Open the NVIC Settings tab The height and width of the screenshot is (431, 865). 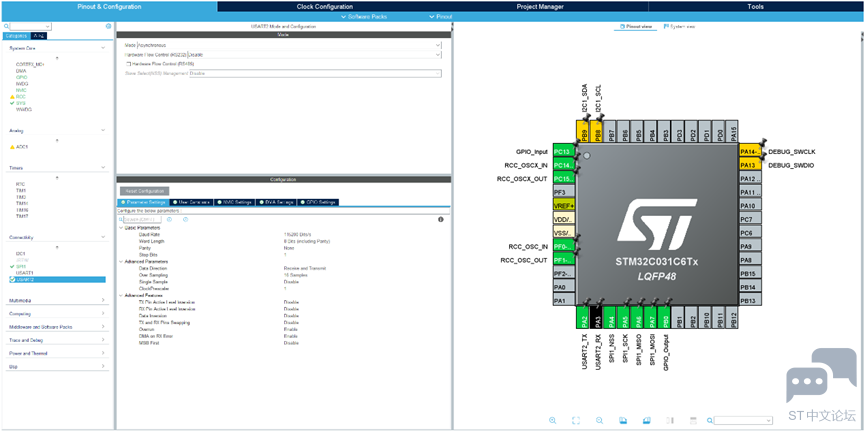(x=234, y=203)
